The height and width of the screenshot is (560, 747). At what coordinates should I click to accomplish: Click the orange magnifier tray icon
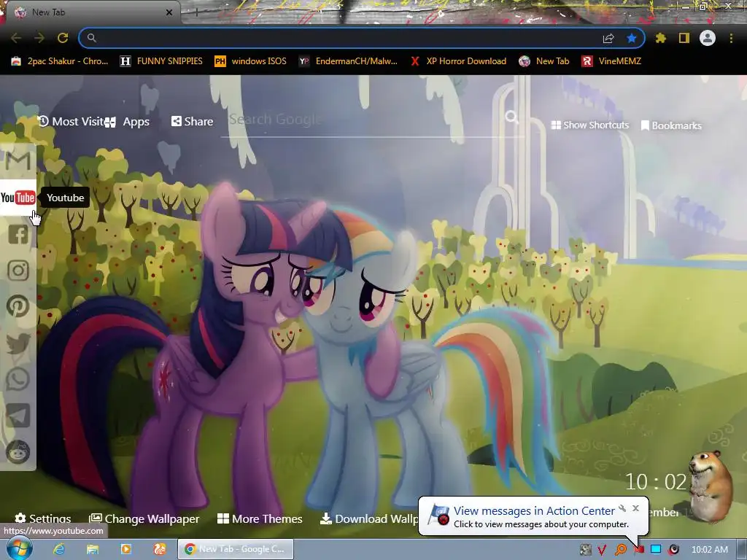(620, 550)
